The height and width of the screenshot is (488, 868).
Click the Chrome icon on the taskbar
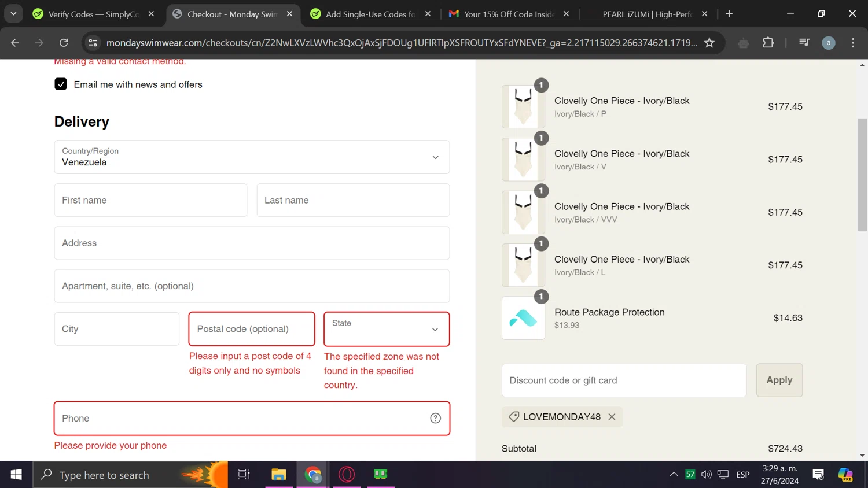click(313, 475)
